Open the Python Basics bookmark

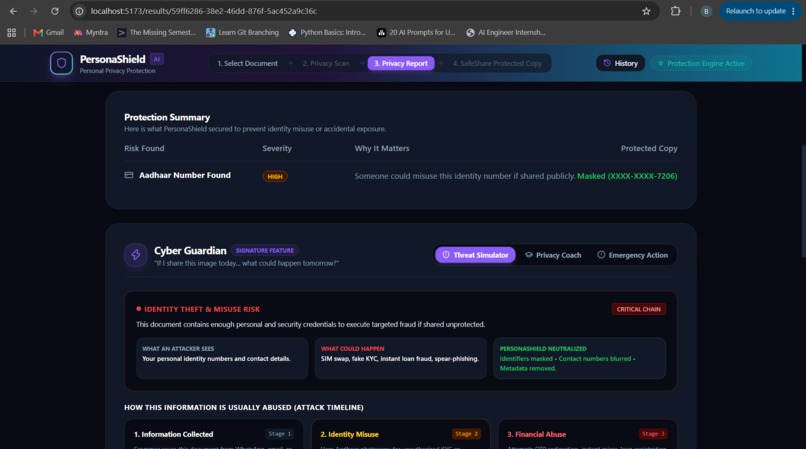point(326,32)
